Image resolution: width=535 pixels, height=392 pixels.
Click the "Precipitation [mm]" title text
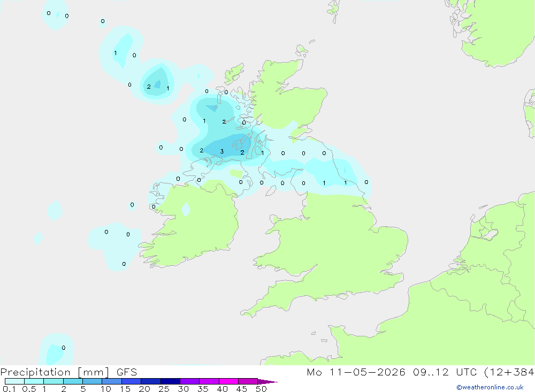click(x=55, y=372)
